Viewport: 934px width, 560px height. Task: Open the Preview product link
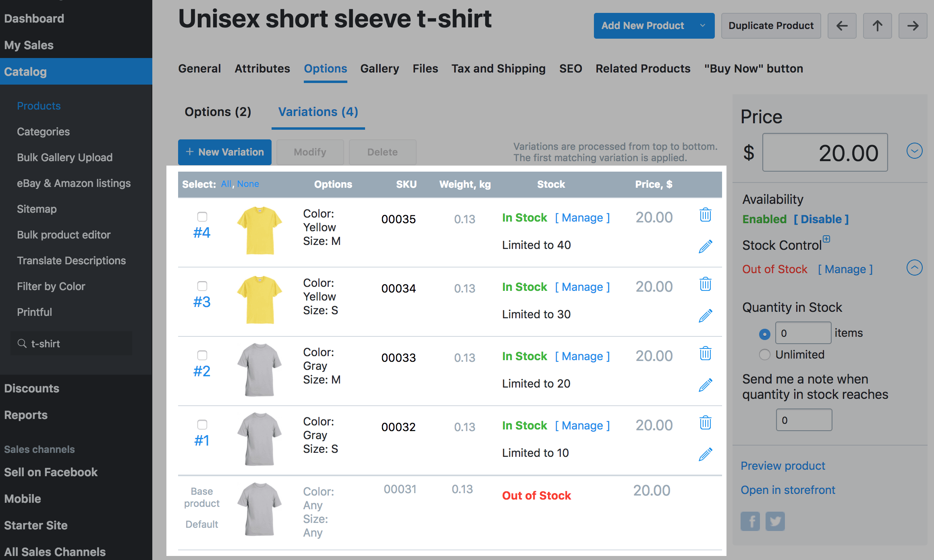coord(782,466)
